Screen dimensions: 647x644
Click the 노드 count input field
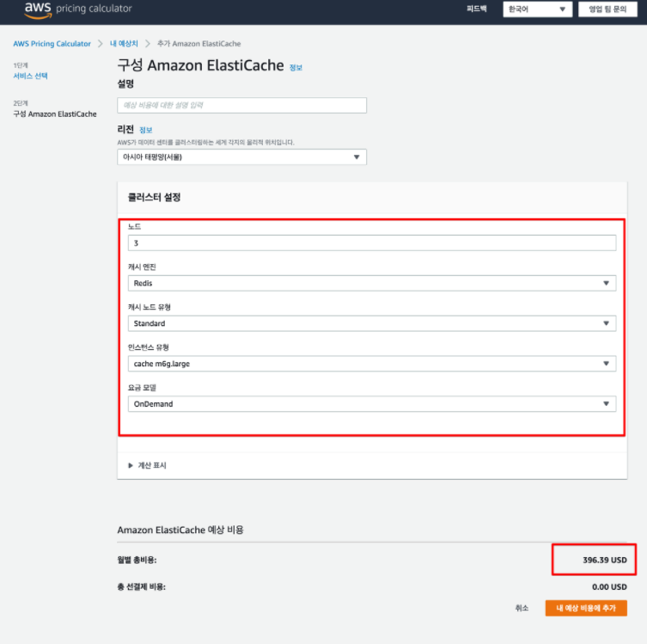(372, 243)
